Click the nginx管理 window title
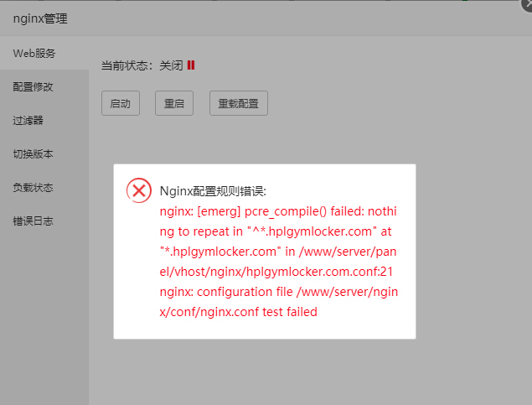532x405 pixels. pyautogui.click(x=40, y=18)
